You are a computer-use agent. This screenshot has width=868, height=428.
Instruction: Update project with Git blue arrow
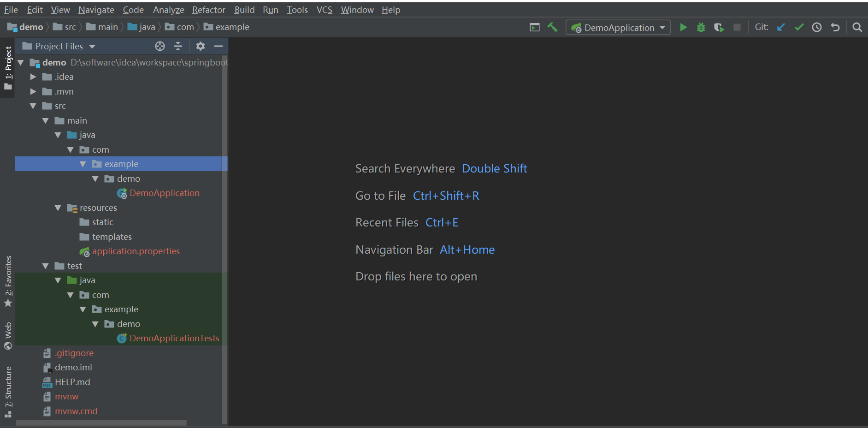(781, 27)
